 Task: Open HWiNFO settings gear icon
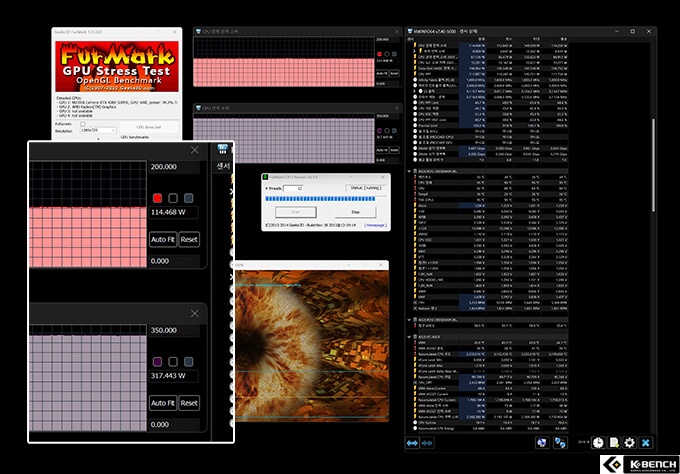[x=629, y=443]
